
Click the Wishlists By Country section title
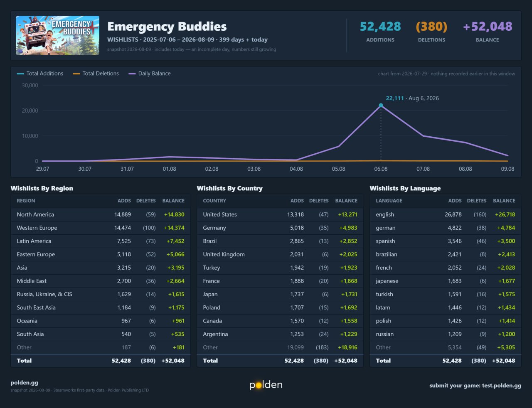click(x=230, y=188)
